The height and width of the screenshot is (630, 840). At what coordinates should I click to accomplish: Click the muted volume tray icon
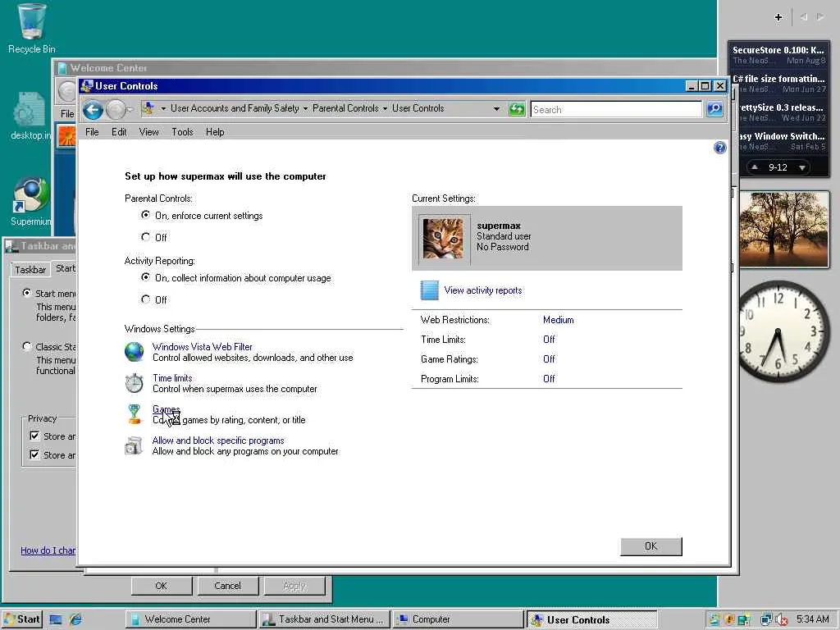point(782,620)
